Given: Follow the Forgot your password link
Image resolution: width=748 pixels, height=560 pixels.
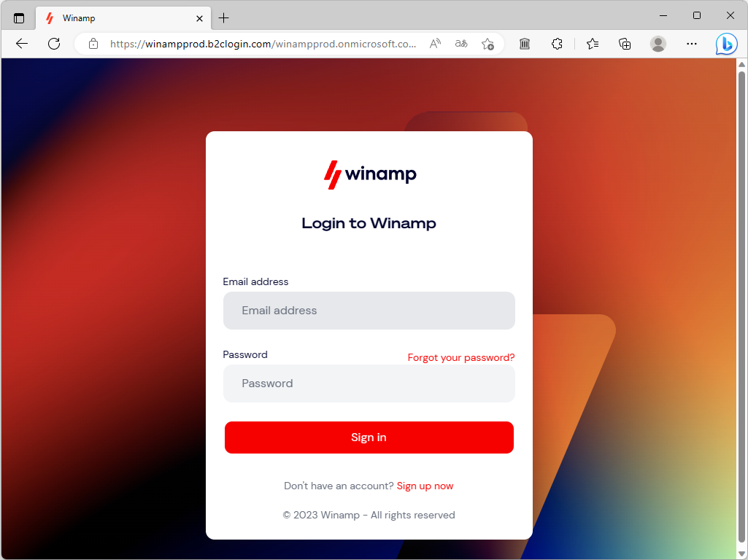Looking at the screenshot, I should point(460,357).
